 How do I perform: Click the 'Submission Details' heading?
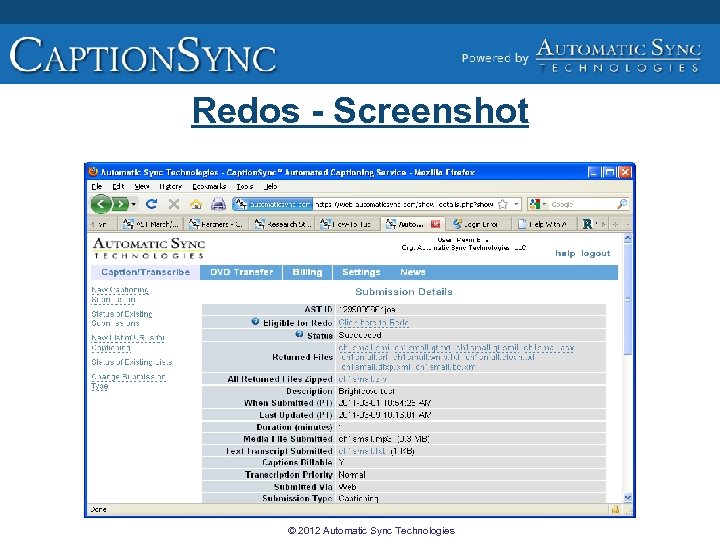click(404, 292)
